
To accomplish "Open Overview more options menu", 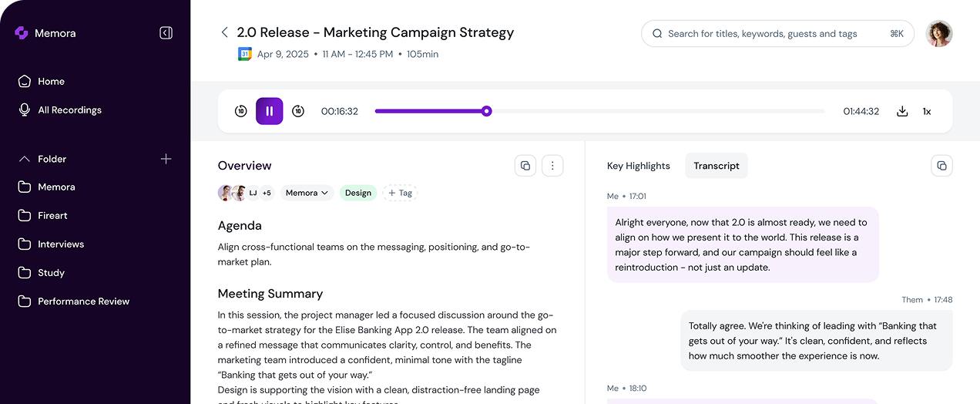I will pyautogui.click(x=552, y=166).
